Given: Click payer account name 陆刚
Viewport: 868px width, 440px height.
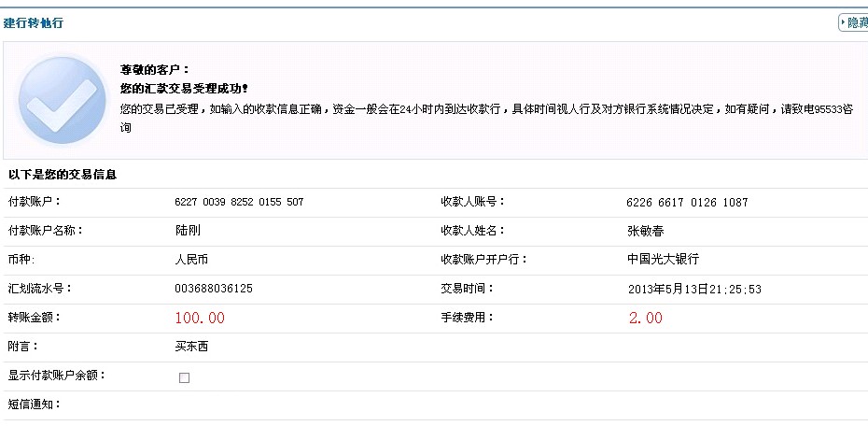Looking at the screenshot, I should pos(188,231).
